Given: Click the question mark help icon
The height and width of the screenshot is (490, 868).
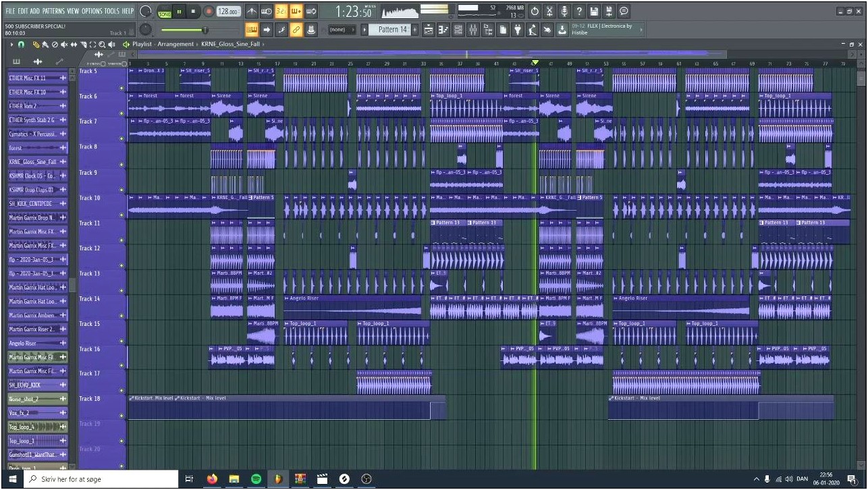Looking at the screenshot, I should [579, 11].
